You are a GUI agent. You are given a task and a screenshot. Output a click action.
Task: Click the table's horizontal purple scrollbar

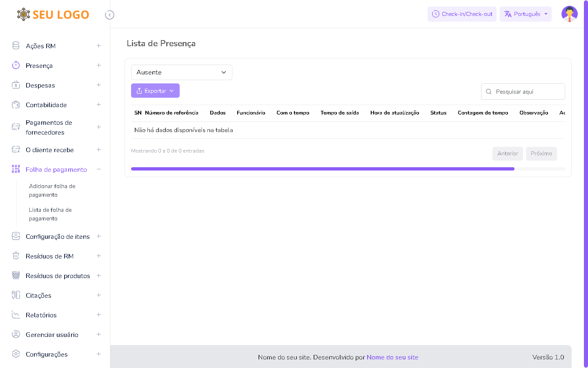click(323, 169)
